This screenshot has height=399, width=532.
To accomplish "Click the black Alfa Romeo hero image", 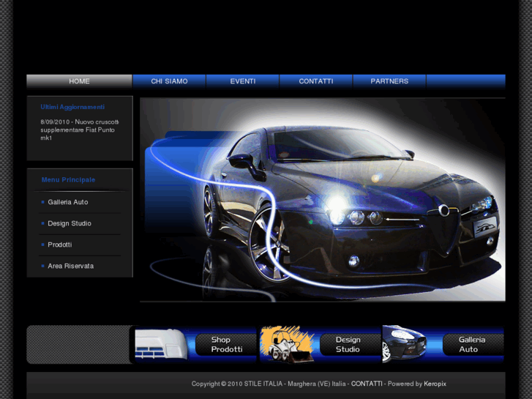I will [322, 199].
